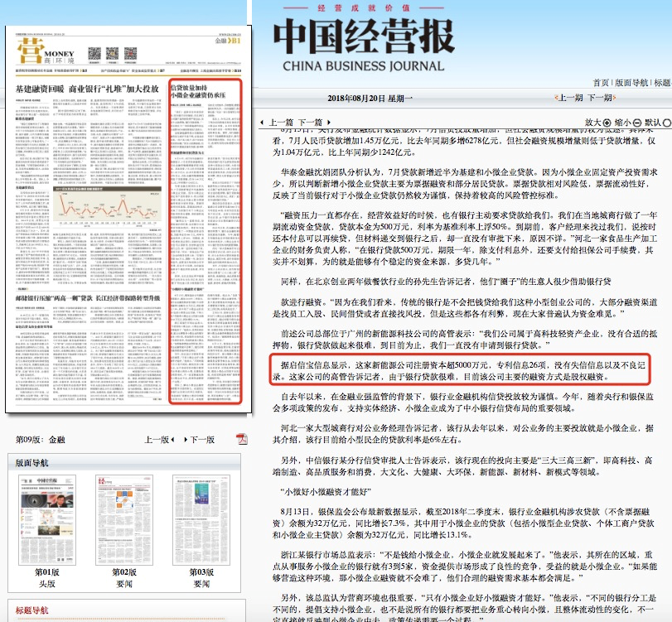Click the 标题导航 panel heading
This screenshot has width=672, height=622.
coord(32,610)
